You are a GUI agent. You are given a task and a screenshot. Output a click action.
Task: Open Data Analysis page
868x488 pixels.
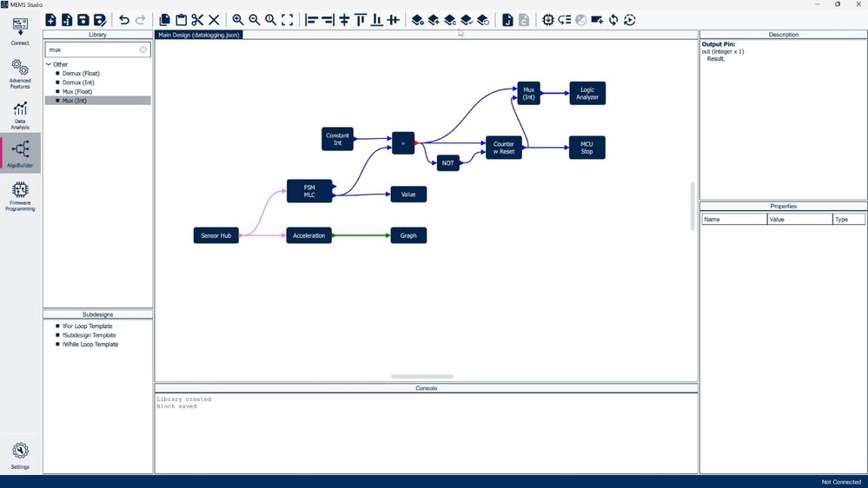[x=20, y=115]
